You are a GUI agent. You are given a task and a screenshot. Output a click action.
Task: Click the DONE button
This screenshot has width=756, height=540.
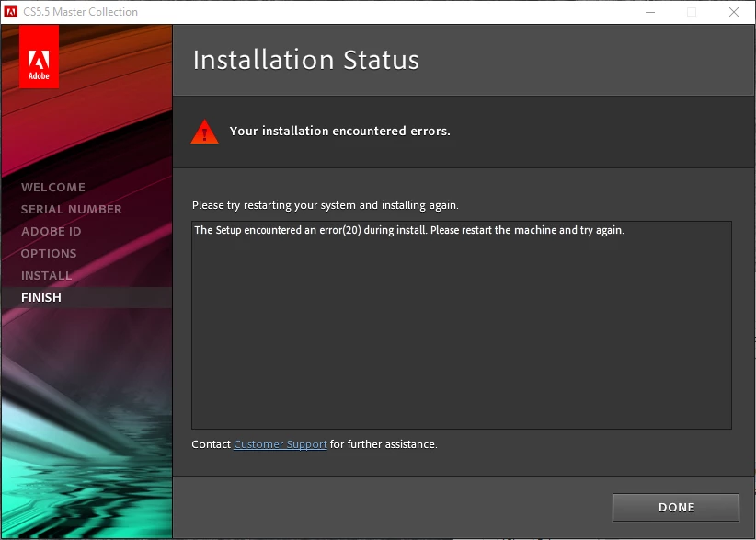click(x=675, y=507)
